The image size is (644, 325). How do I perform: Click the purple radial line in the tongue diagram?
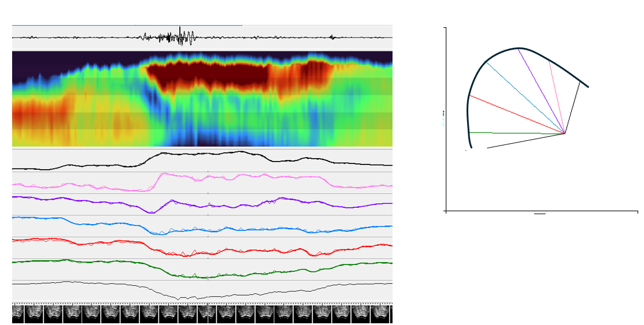(542, 91)
